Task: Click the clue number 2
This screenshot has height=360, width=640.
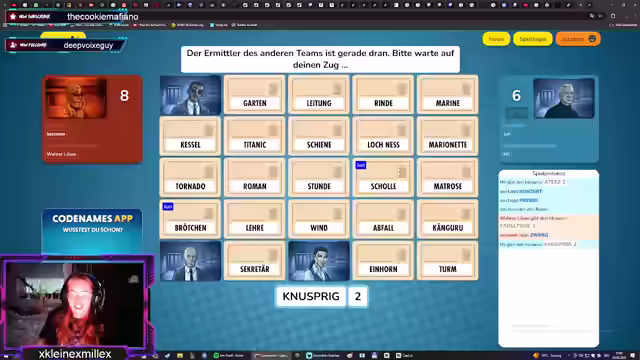Action: click(x=358, y=296)
